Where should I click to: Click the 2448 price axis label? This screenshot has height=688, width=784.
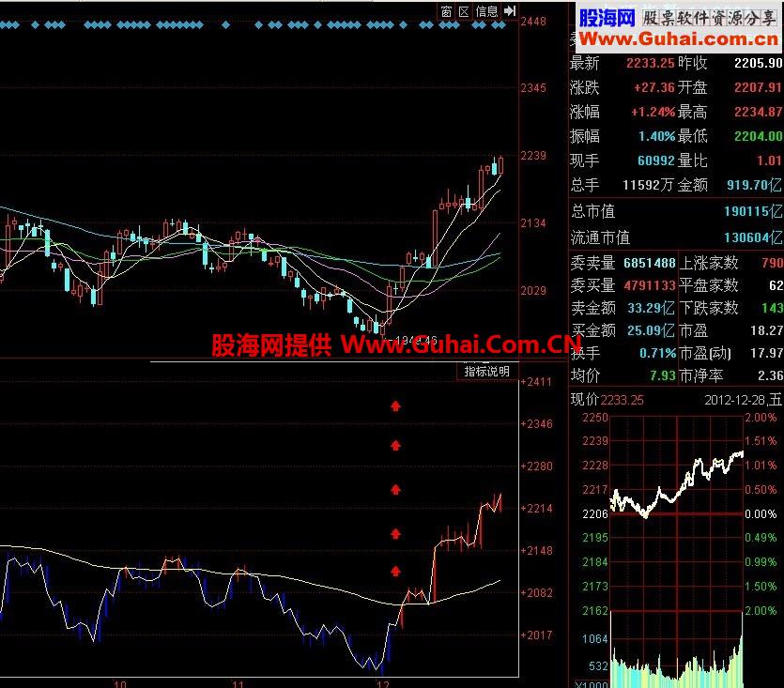pos(533,22)
